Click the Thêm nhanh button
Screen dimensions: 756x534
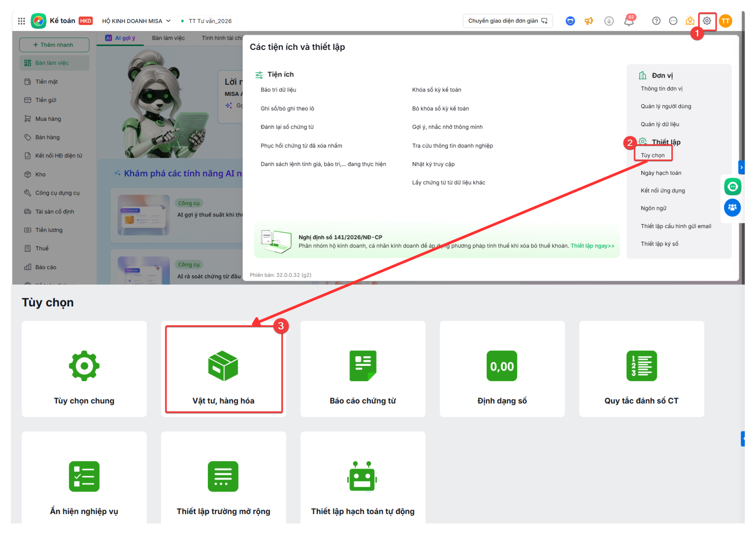54,45
